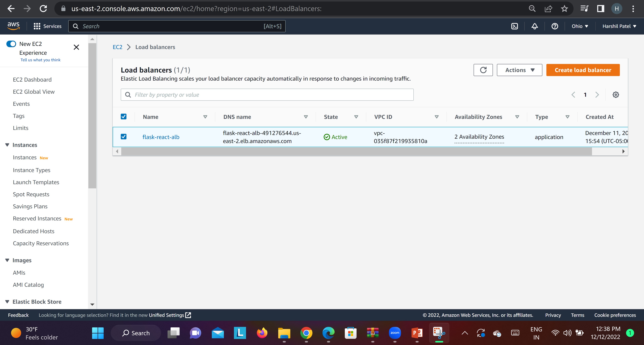Viewport: 644px width, 345px height.
Task: Open table preferences gear icon
Action: [615, 95]
